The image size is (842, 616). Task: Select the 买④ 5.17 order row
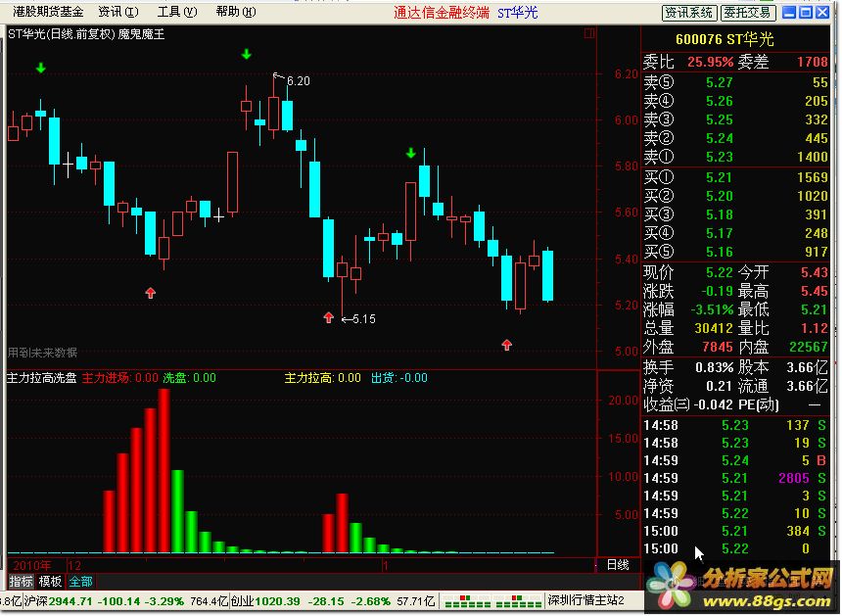(735, 233)
